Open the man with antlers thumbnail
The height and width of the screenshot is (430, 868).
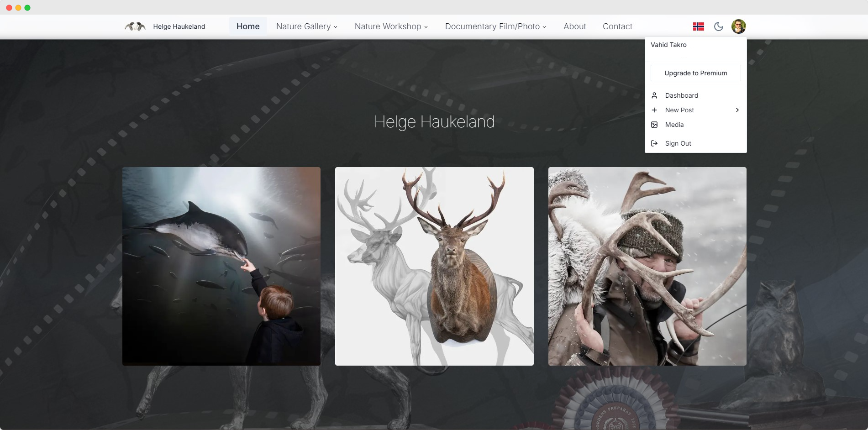tap(647, 266)
